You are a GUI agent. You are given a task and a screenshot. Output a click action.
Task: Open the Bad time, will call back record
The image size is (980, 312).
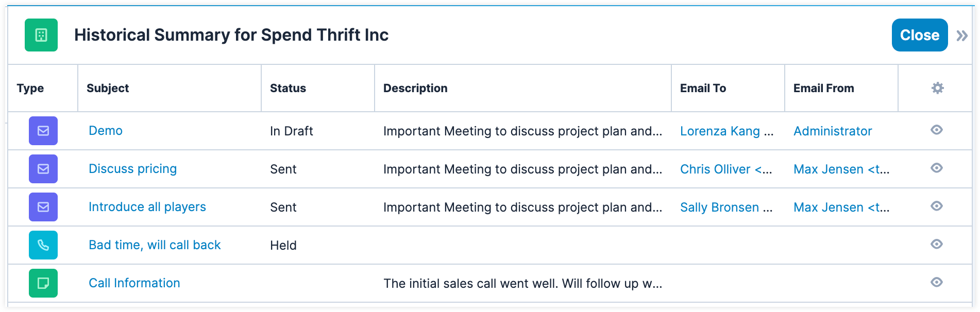(x=155, y=245)
